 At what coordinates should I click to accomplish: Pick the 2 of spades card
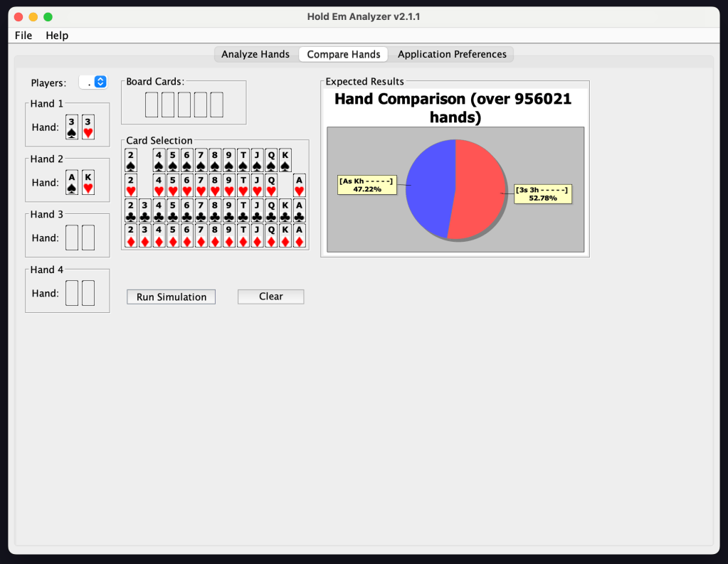coord(131,161)
